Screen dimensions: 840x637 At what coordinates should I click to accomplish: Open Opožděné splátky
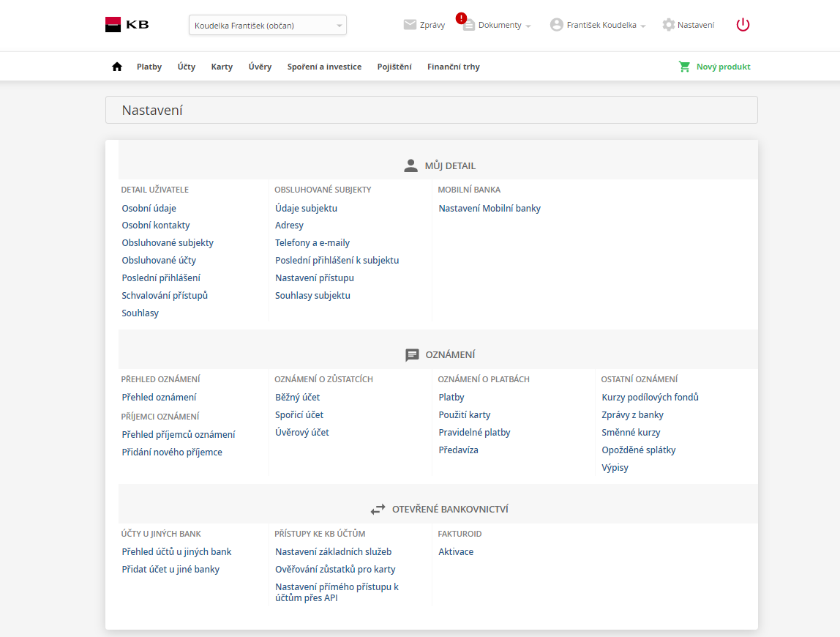pos(639,450)
